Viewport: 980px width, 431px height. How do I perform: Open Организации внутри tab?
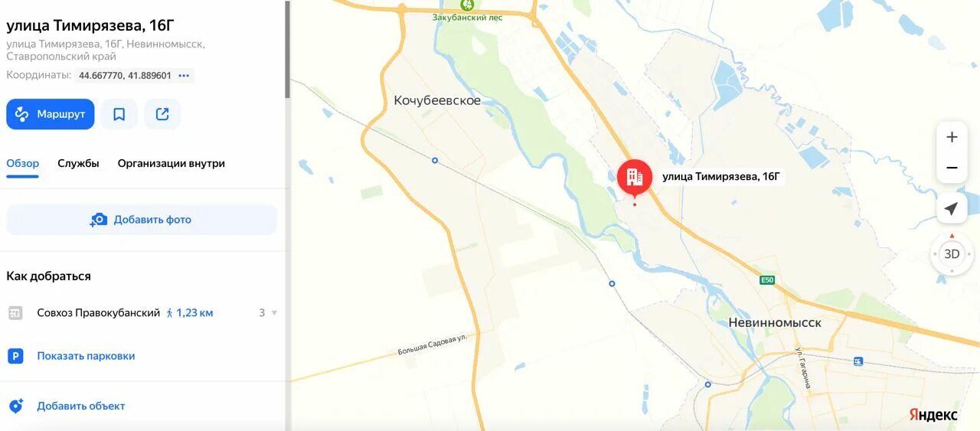[171, 163]
